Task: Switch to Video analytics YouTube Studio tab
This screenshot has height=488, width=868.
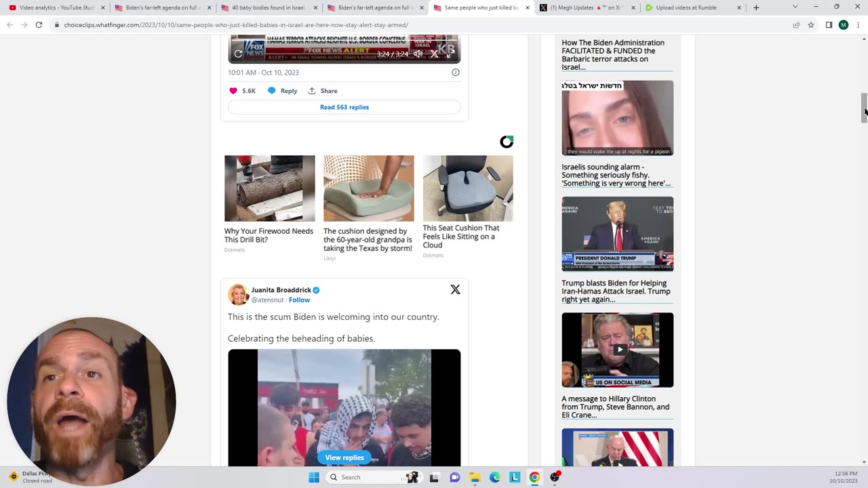Action: point(54,7)
